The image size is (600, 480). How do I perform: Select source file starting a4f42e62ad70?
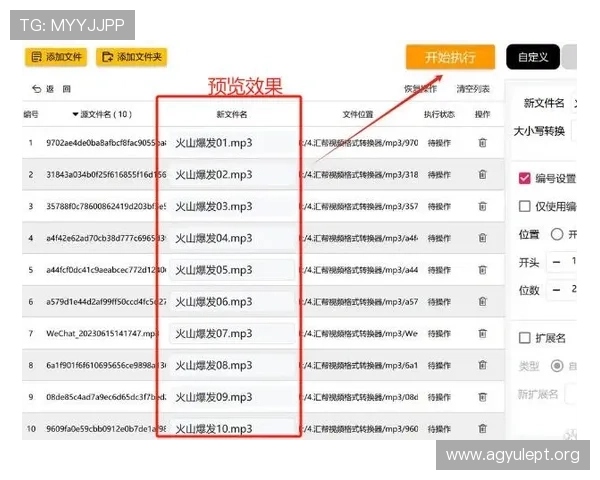(106, 238)
